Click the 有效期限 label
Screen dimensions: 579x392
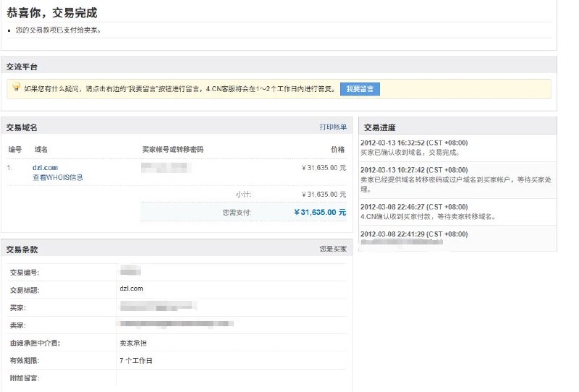[x=25, y=361]
